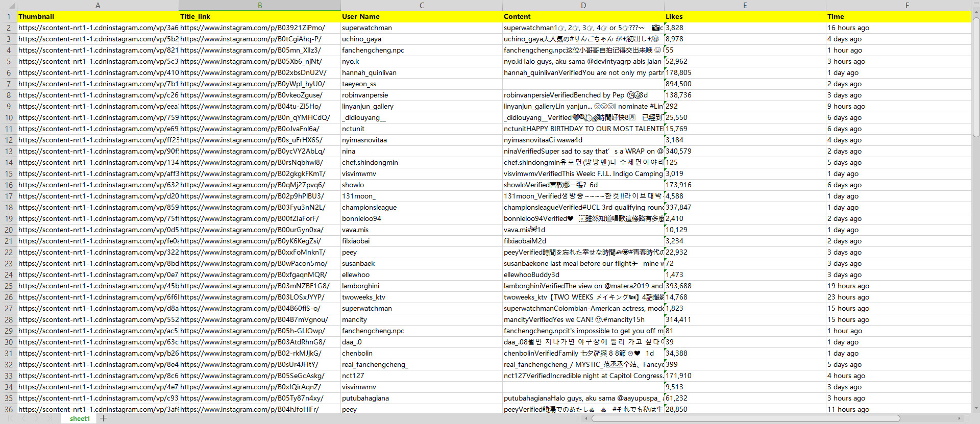Click the horizontal scrollbar left arrow
Image resolution: width=980 pixels, height=424 pixels.
tap(586, 418)
